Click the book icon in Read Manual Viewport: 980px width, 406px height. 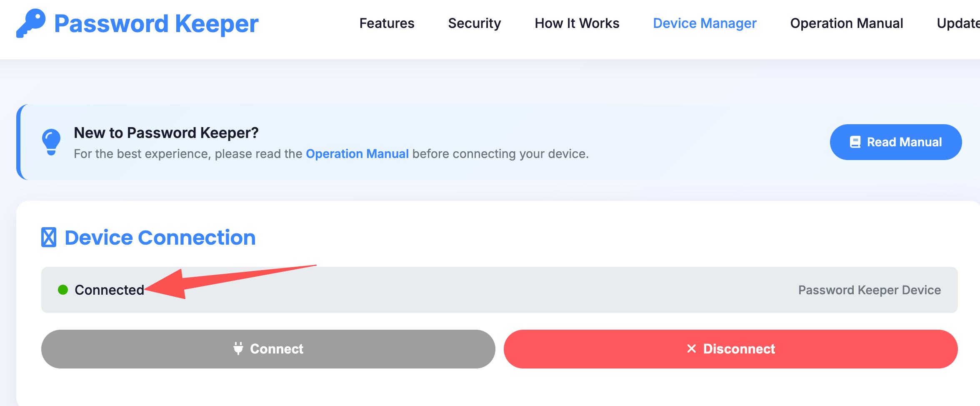[x=855, y=142]
